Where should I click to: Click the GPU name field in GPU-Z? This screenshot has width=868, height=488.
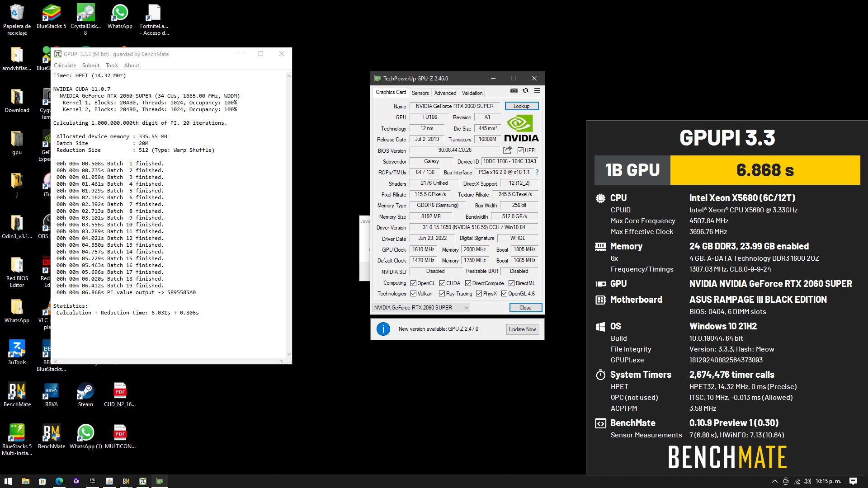(454, 106)
